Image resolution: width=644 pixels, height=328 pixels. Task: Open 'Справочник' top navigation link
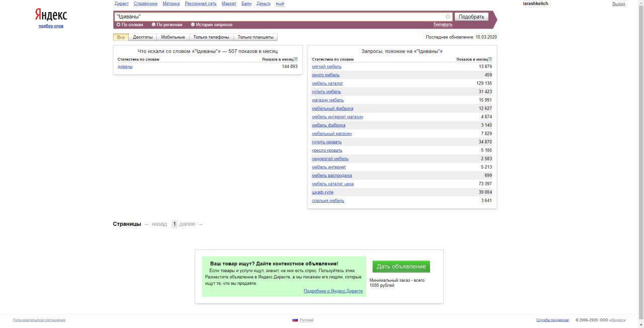(x=145, y=4)
